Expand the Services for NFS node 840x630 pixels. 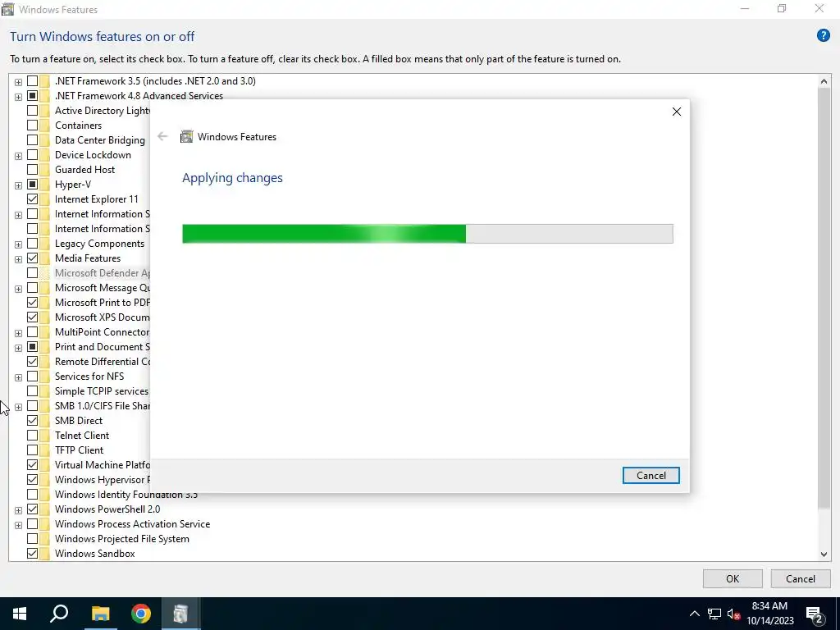point(18,377)
